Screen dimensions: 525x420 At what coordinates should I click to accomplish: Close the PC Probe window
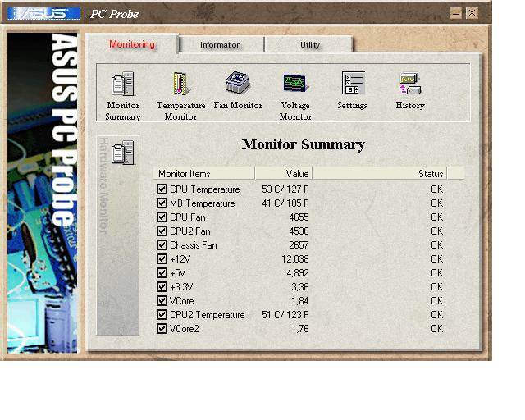(x=472, y=13)
